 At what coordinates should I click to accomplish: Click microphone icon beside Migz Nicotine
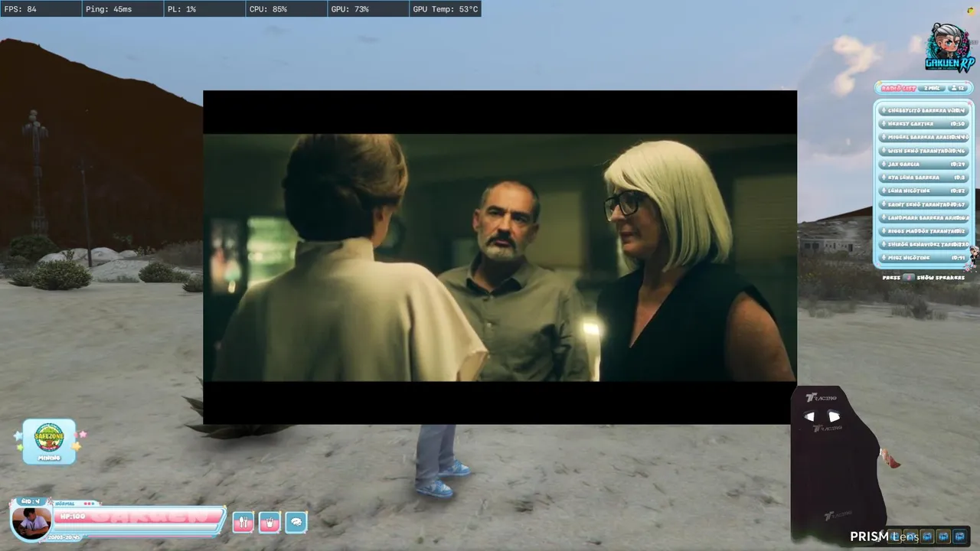coord(884,258)
